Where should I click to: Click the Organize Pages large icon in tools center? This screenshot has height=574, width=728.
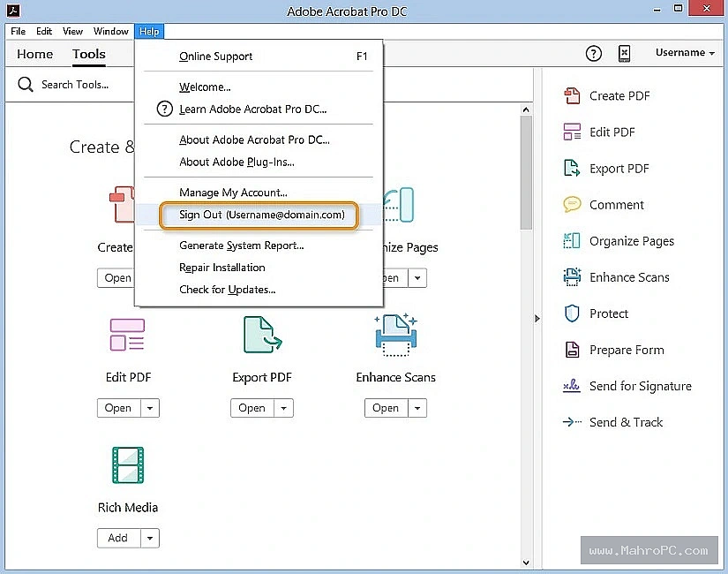(x=399, y=205)
